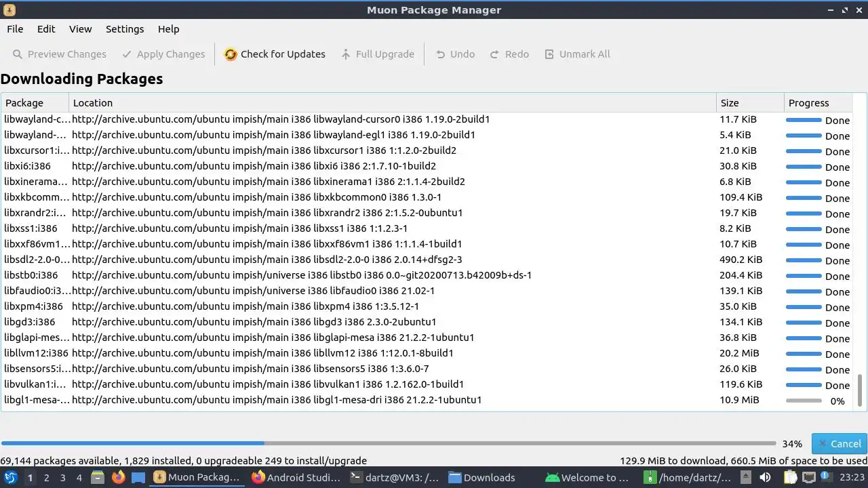868x488 pixels.
Task: Click the clock showing 23:23
Action: 852,478
